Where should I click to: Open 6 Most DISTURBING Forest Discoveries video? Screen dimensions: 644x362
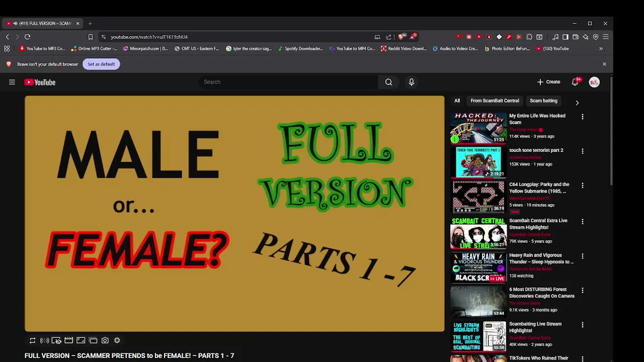point(542,293)
